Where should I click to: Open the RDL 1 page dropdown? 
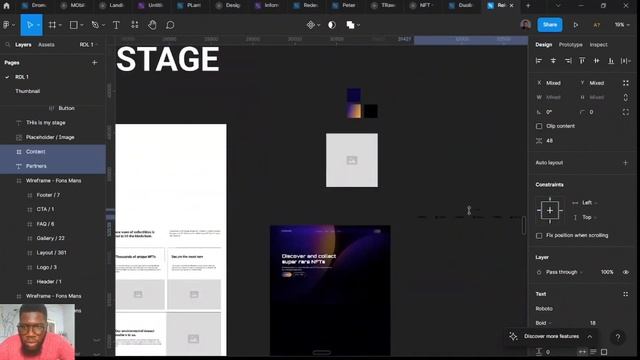click(x=89, y=44)
